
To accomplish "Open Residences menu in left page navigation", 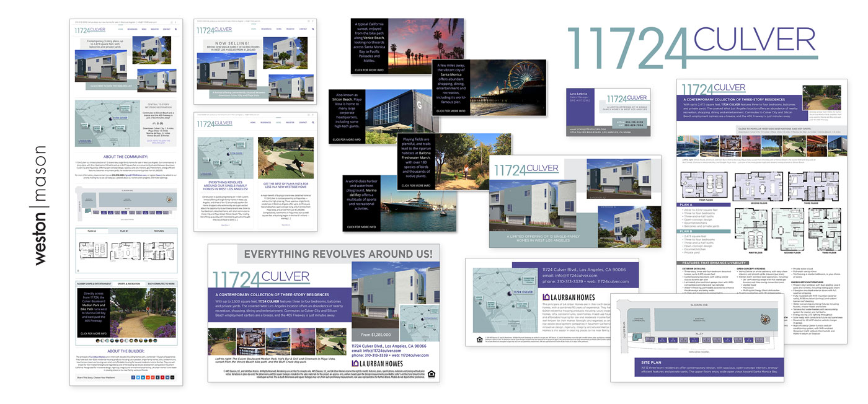I will click(x=132, y=29).
